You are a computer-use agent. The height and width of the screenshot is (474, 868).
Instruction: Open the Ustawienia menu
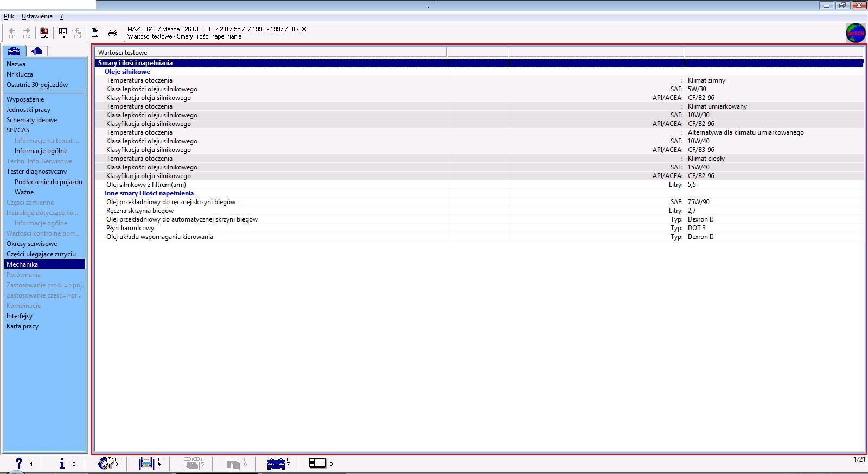point(37,16)
